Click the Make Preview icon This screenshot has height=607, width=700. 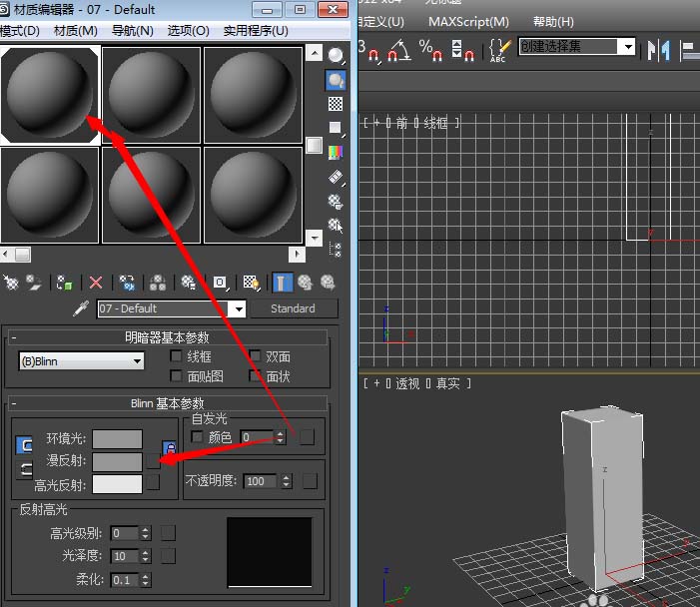[336, 178]
